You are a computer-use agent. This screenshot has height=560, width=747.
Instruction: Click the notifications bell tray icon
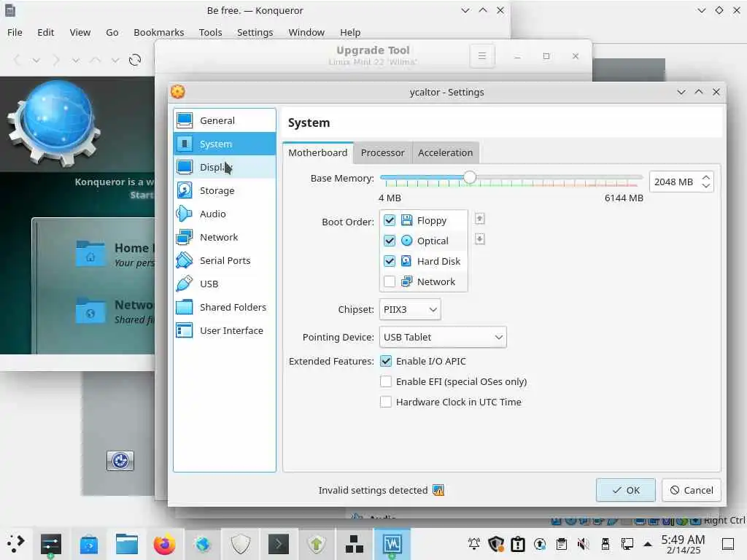[x=474, y=544]
